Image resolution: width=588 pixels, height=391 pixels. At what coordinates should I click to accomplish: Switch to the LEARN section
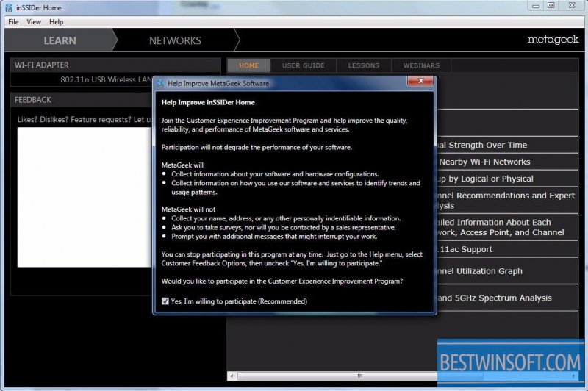coord(60,40)
